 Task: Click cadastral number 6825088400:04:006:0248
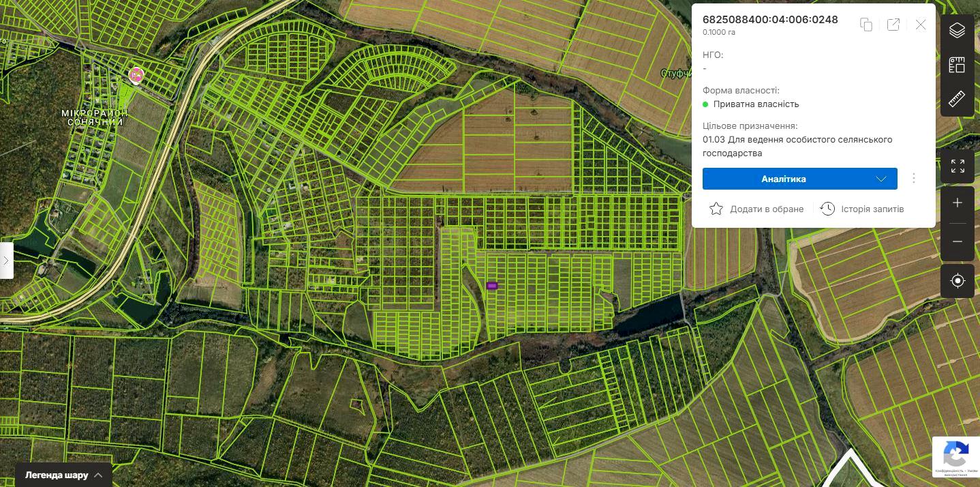[770, 19]
